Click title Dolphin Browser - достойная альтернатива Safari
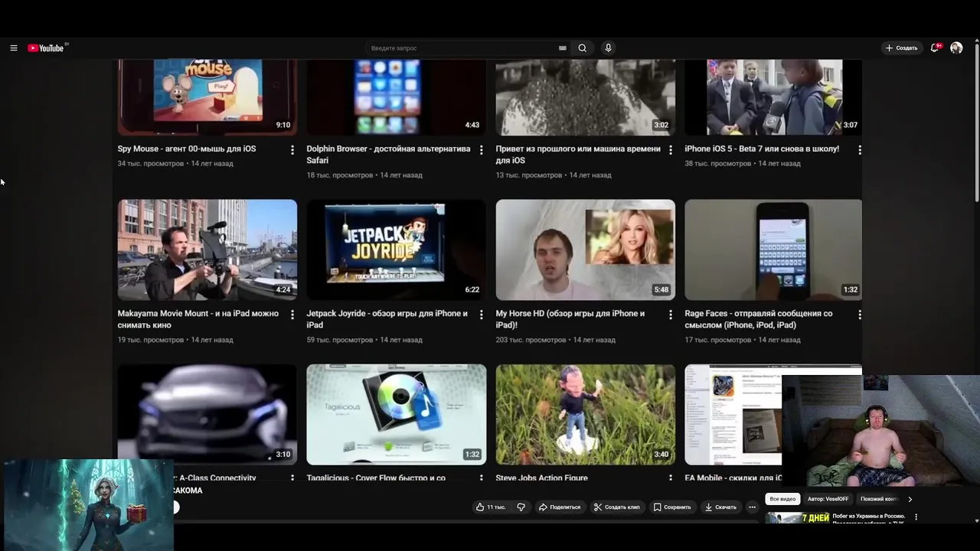The height and width of the screenshot is (551, 980). pyautogui.click(x=388, y=155)
